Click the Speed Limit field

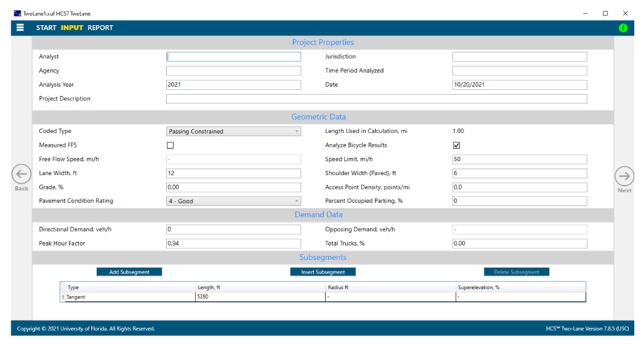tap(520, 159)
